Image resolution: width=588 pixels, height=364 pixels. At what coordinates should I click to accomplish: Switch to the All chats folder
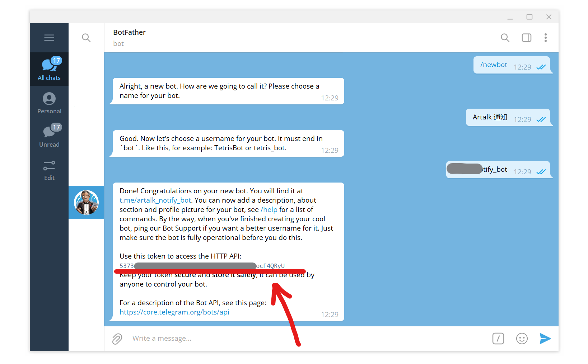[x=49, y=69]
